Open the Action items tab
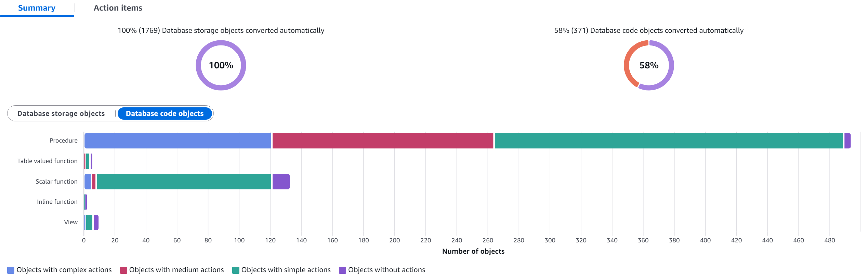The height and width of the screenshot is (280, 868). (x=118, y=8)
